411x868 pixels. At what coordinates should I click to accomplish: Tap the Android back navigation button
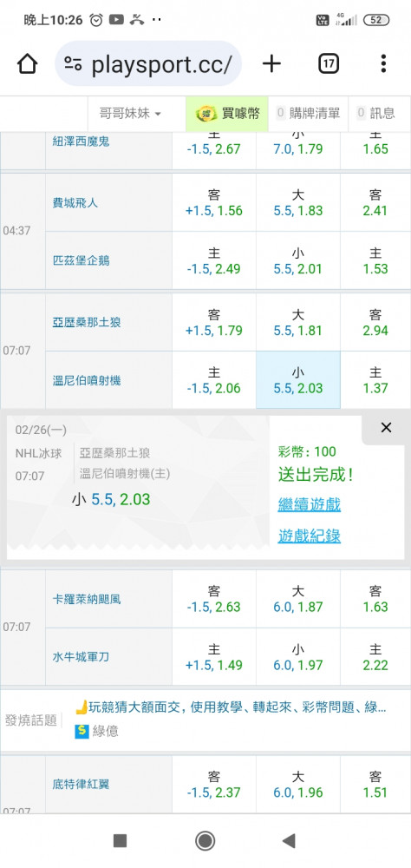pos(289,841)
